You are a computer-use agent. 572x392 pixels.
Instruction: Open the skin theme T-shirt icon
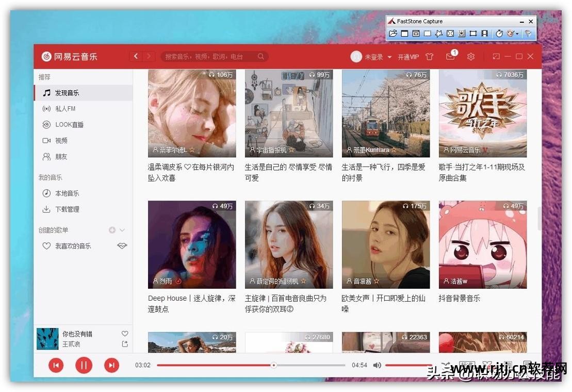(429, 57)
